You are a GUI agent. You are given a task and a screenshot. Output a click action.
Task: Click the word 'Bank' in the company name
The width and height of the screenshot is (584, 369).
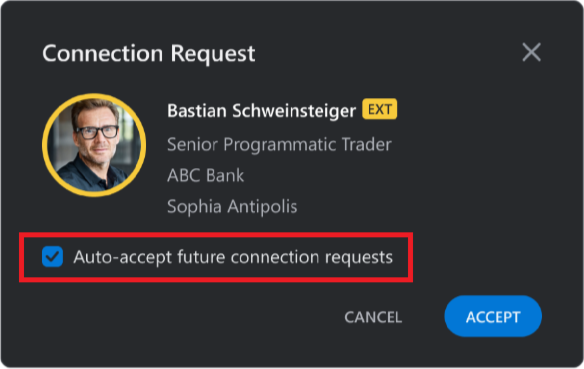pyautogui.click(x=225, y=175)
